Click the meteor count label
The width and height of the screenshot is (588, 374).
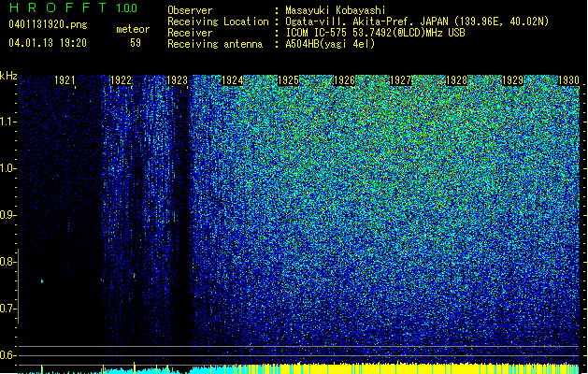click(x=133, y=29)
